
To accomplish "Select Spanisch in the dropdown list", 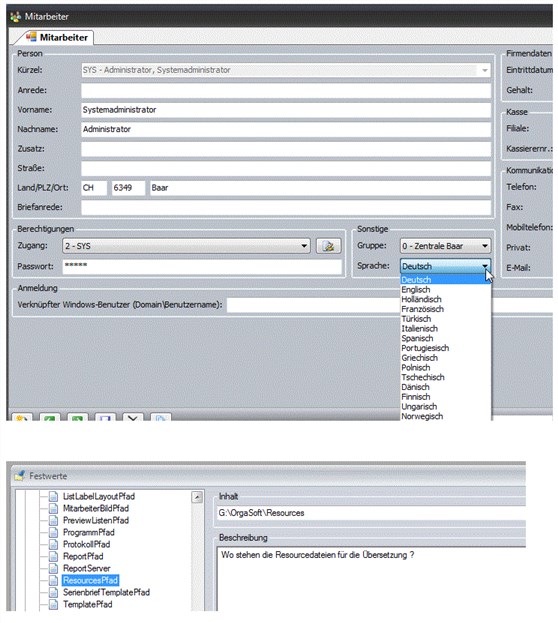I will click(x=446, y=338).
